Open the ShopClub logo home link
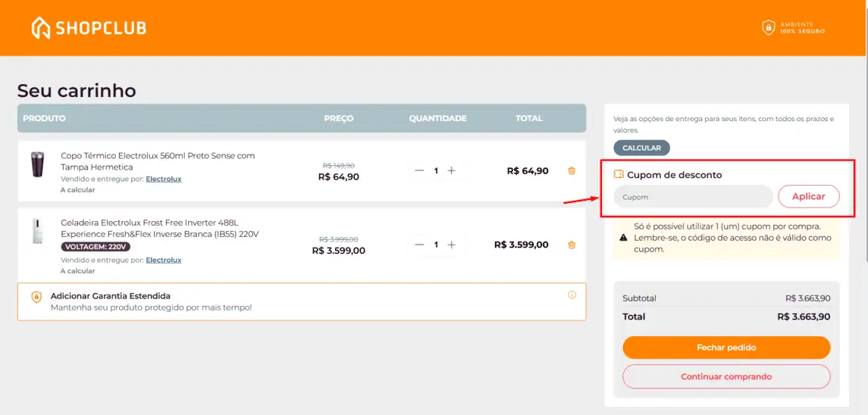Screen dimensions: 868x415 tap(89, 28)
